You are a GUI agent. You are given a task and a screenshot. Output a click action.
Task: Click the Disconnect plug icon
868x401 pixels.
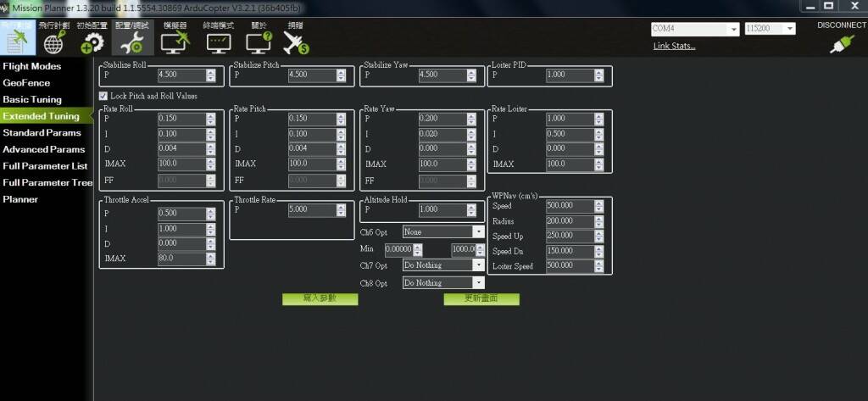(x=841, y=43)
